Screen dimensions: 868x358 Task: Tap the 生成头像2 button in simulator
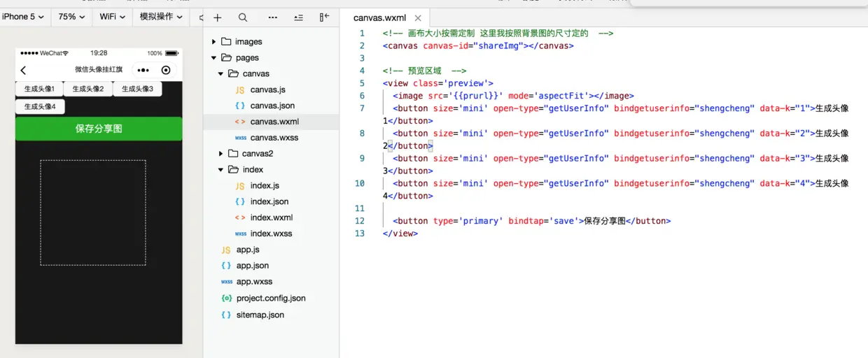click(88, 89)
